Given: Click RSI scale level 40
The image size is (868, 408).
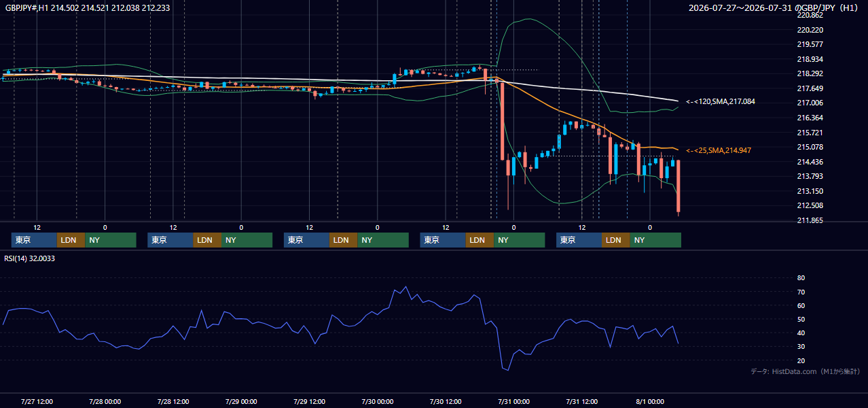Looking at the screenshot, I should click(801, 333).
